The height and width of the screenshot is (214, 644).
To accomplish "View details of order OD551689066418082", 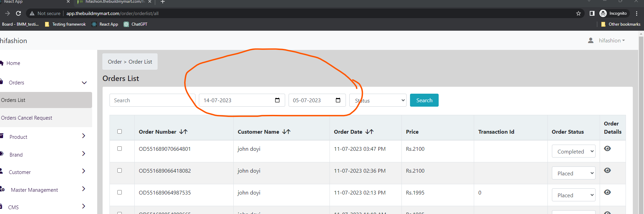I will [608, 170].
